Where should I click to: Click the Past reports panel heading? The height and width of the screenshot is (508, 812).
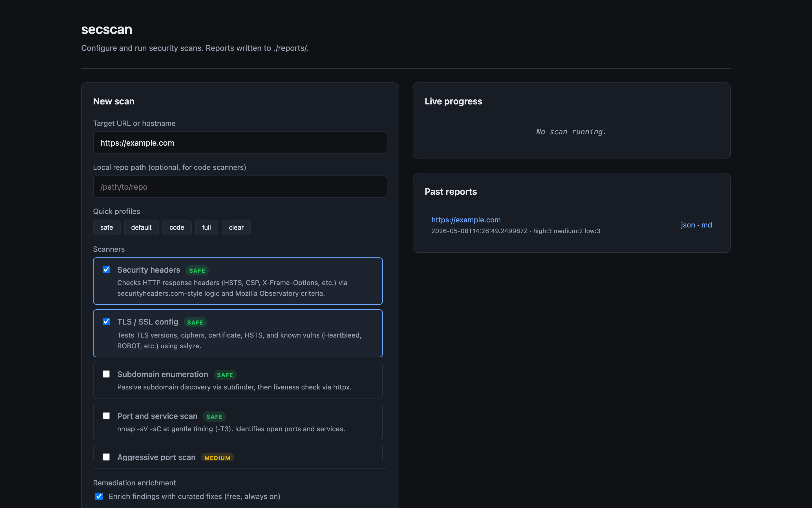pyautogui.click(x=451, y=192)
